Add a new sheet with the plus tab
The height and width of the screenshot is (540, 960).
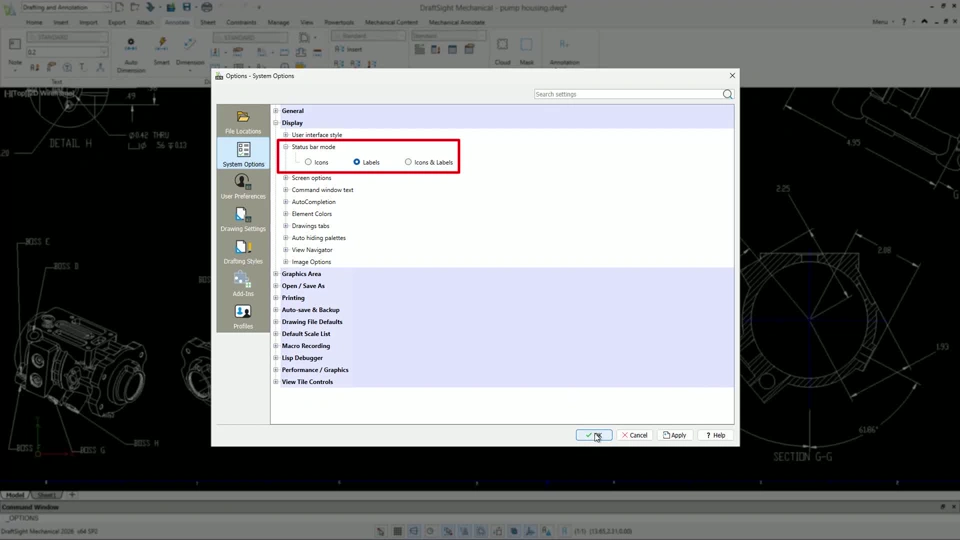(72, 495)
